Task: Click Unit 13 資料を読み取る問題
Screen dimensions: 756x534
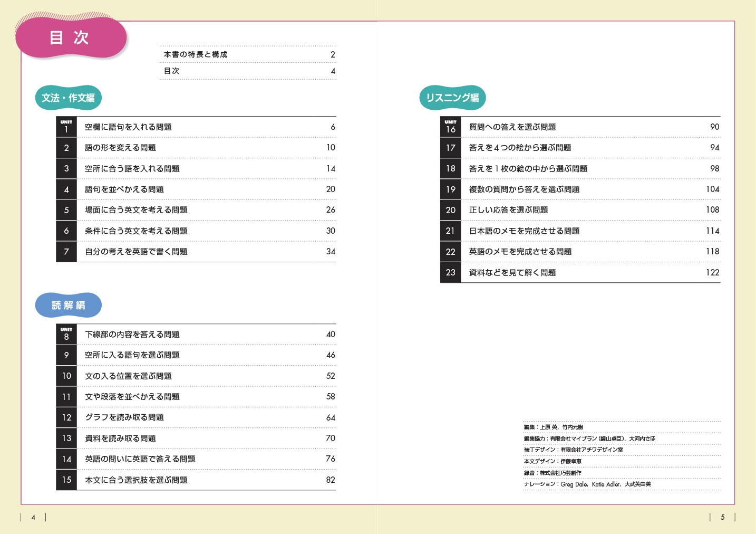Action: 196,438
